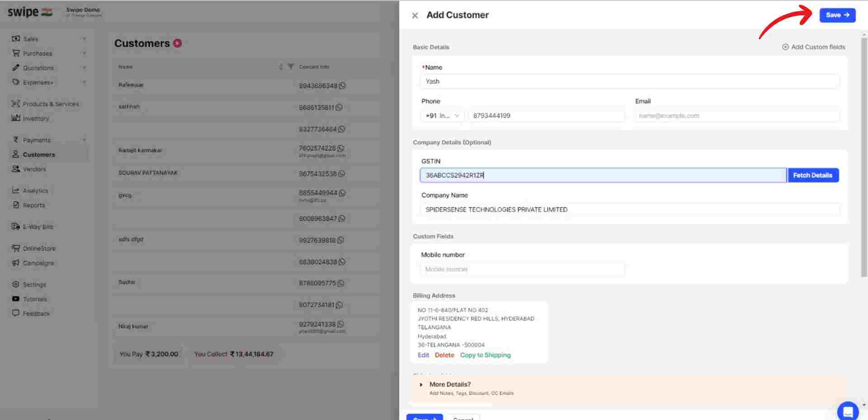The height and width of the screenshot is (420, 868).
Task: Click the Company Name input field
Action: tap(629, 210)
